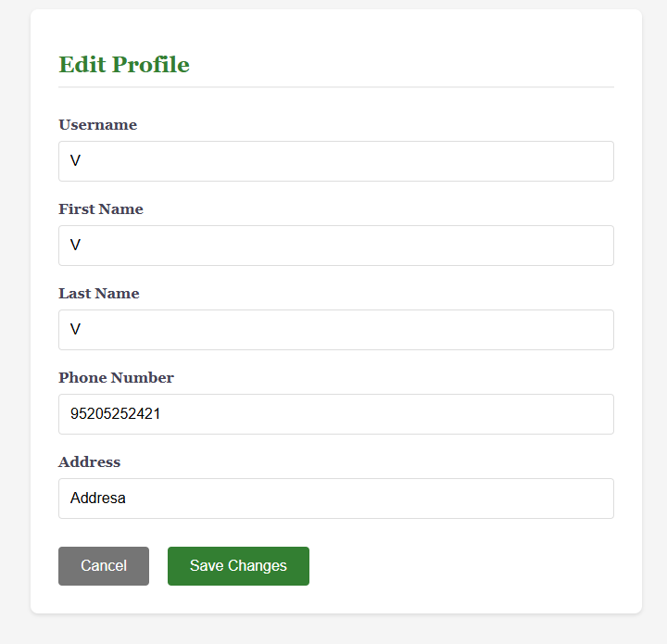Click the divider line under Edit Profile
Viewport: 667px width, 644px height.
coord(335,87)
